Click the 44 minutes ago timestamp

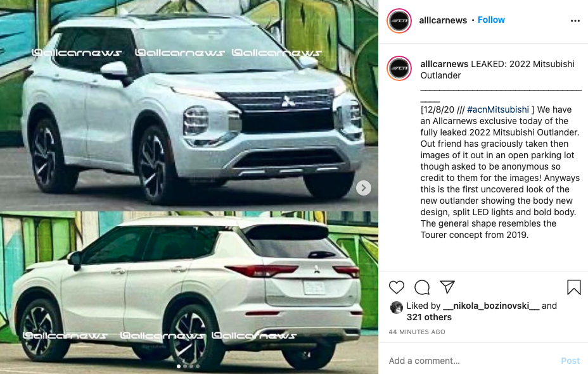pos(417,332)
